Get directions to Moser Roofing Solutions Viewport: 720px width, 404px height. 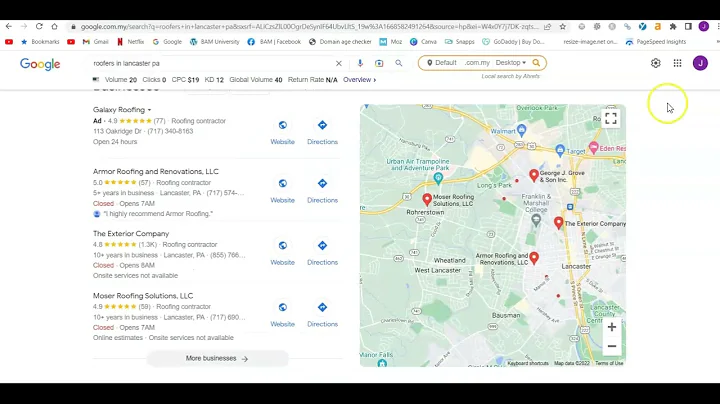[x=322, y=307]
